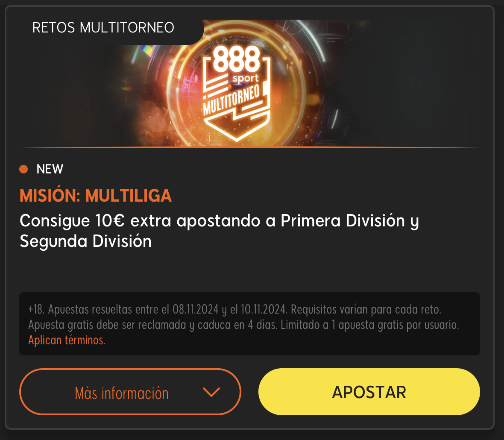
Task: Click the +18 terms and conditions box
Action: click(x=249, y=324)
